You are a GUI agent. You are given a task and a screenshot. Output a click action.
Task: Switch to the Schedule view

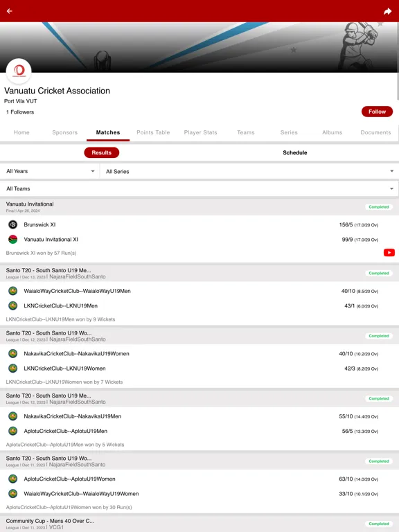pyautogui.click(x=295, y=152)
